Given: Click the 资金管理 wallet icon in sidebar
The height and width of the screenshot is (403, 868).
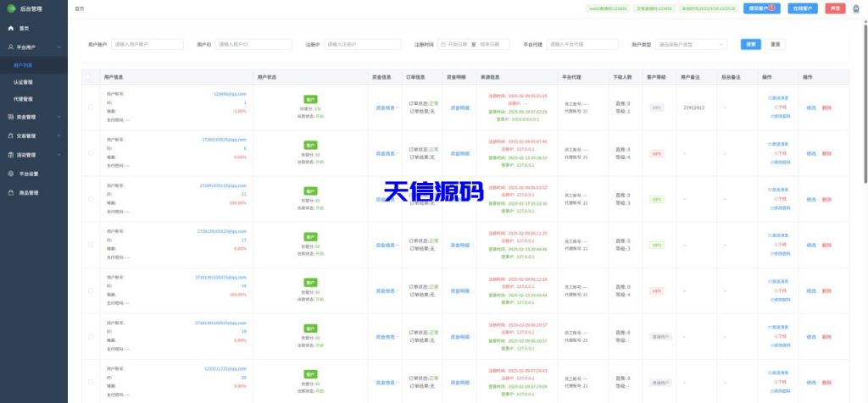Looking at the screenshot, I should pos(10,117).
